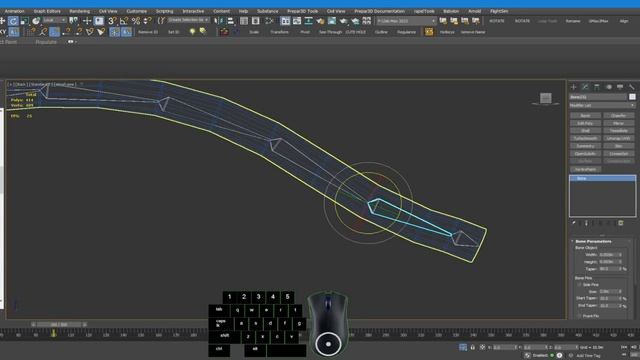Open the Arnold menu
Viewport: 640px width, 360px height.
[x=474, y=11]
